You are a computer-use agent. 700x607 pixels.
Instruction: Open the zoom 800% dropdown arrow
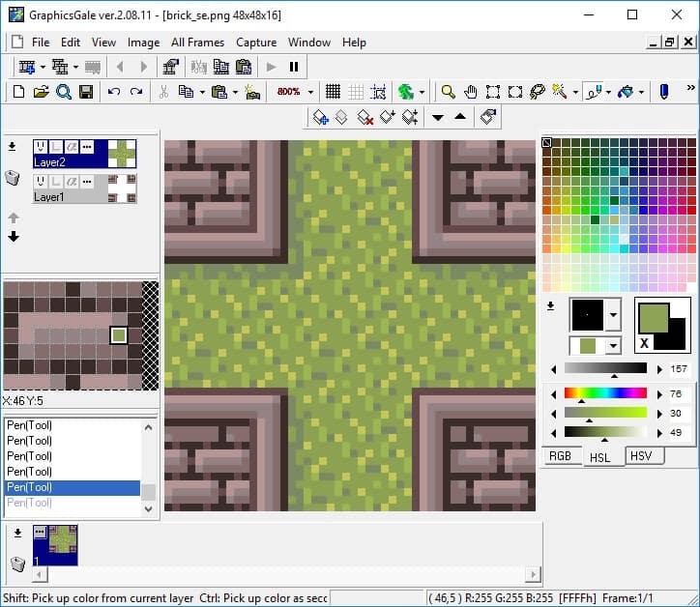pyautogui.click(x=310, y=93)
